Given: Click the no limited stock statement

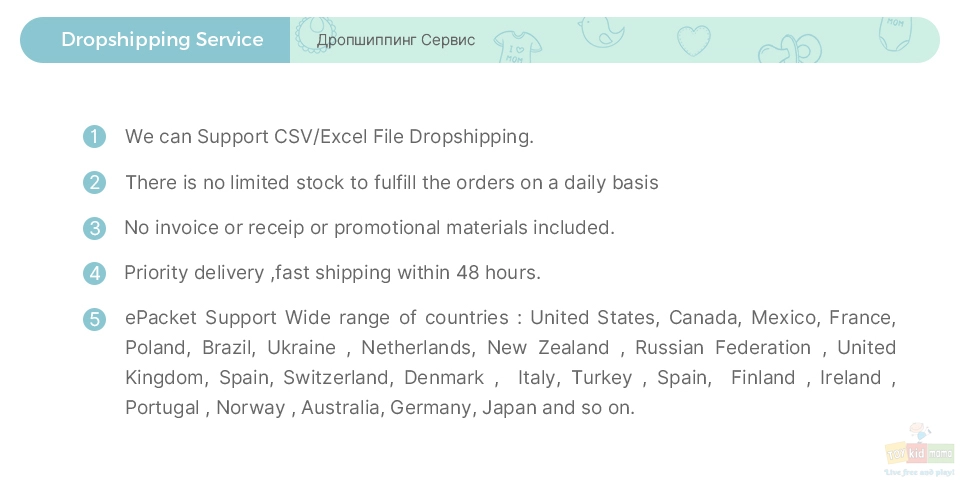Looking at the screenshot, I should click(x=392, y=182).
